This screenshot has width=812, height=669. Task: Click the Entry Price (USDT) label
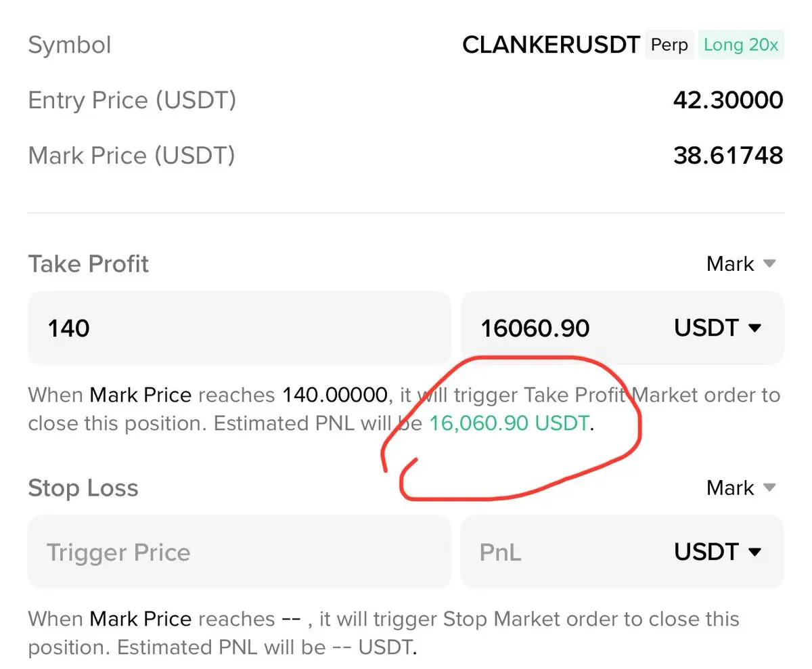pos(132,100)
